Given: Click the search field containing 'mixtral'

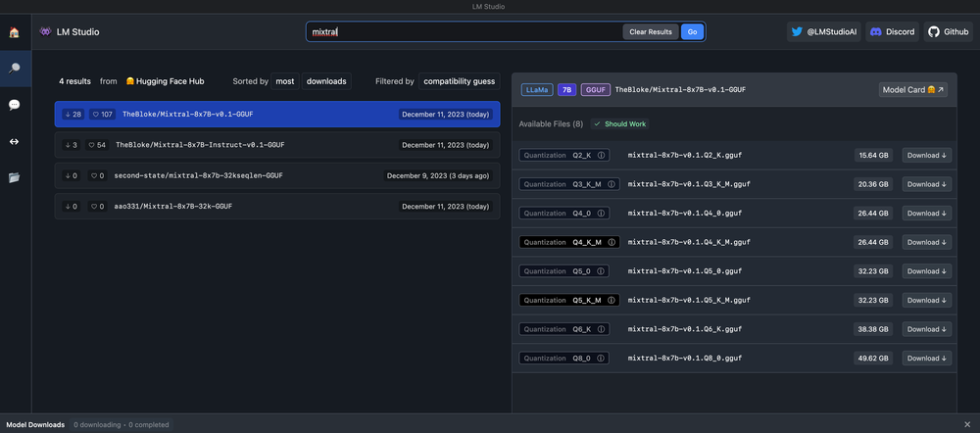Looking at the screenshot, I should [461, 32].
